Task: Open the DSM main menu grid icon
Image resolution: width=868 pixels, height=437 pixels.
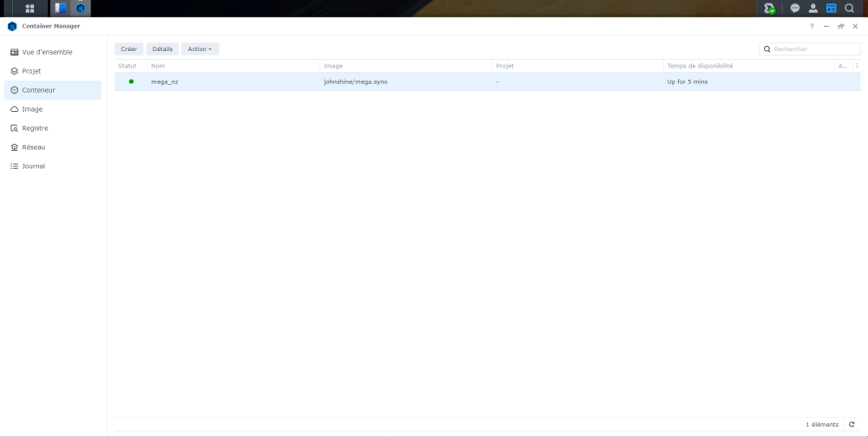Action: (x=30, y=9)
